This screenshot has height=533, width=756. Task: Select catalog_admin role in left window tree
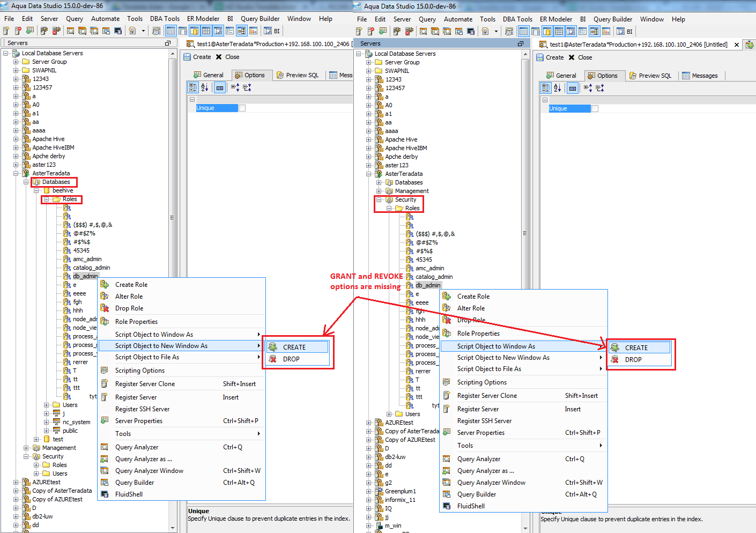click(x=92, y=268)
